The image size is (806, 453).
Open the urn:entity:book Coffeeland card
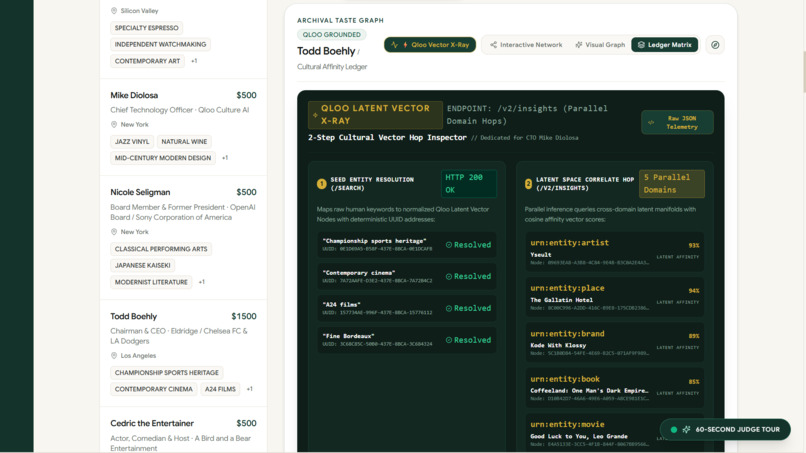point(615,388)
